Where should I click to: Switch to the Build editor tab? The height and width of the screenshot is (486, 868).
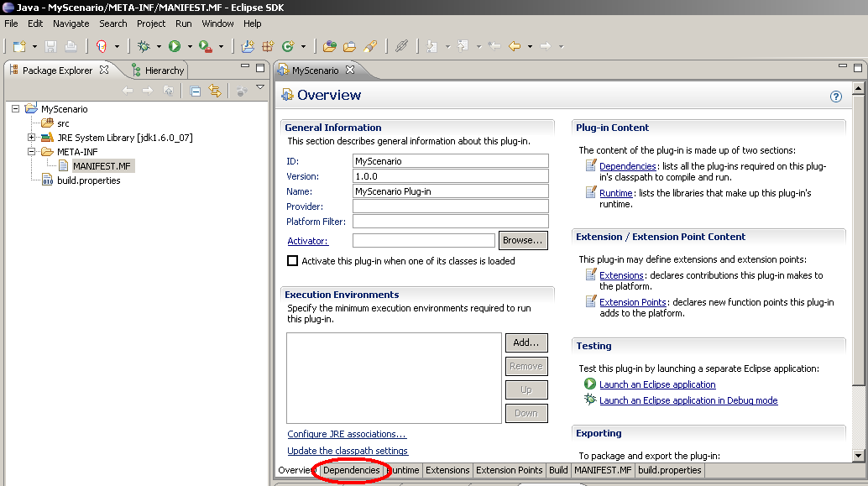558,470
